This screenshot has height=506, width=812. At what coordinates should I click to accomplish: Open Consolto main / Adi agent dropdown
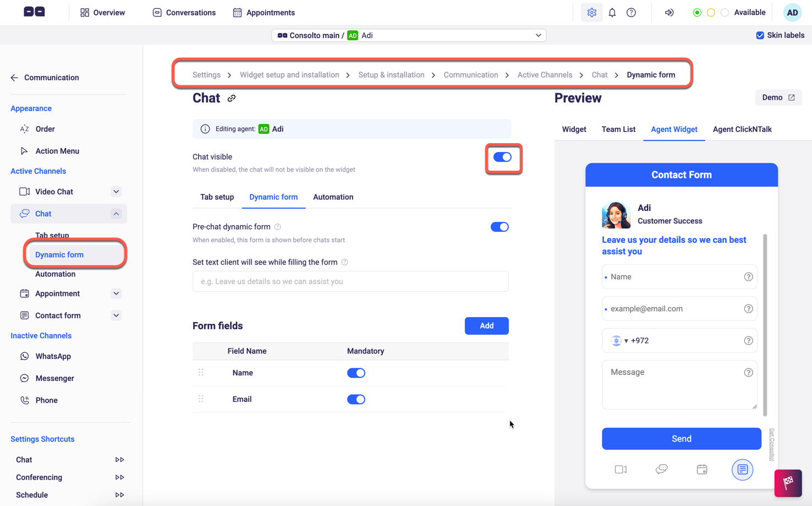pos(409,35)
